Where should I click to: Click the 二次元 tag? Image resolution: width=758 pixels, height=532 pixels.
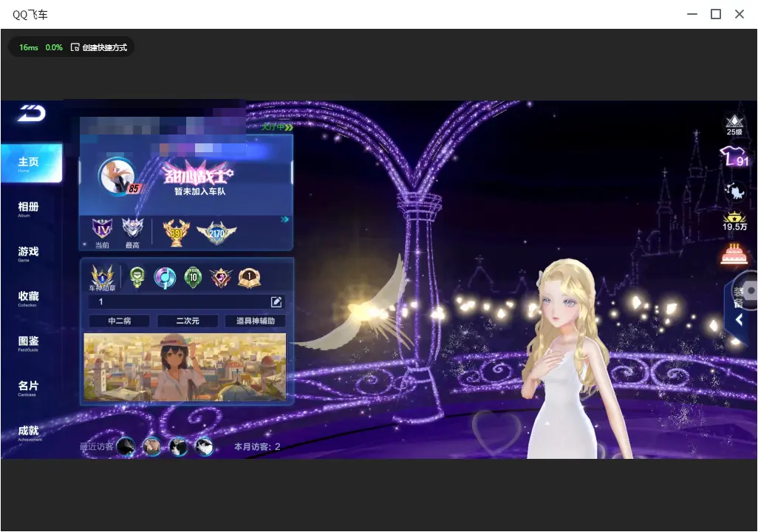coord(188,321)
